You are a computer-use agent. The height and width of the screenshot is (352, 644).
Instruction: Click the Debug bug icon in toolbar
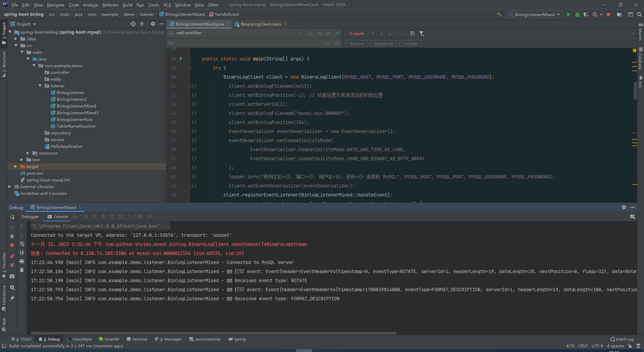[x=577, y=14]
